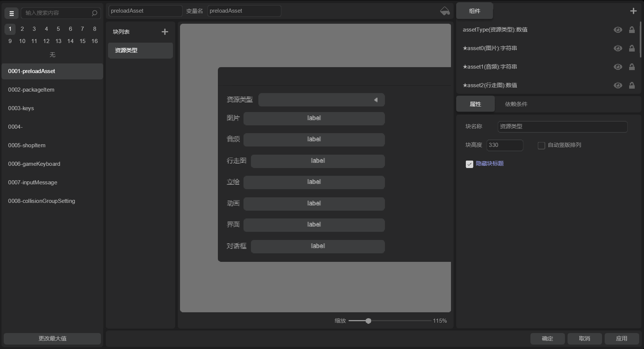
Task: Click the 图片 label button in preview
Action: coord(314,118)
